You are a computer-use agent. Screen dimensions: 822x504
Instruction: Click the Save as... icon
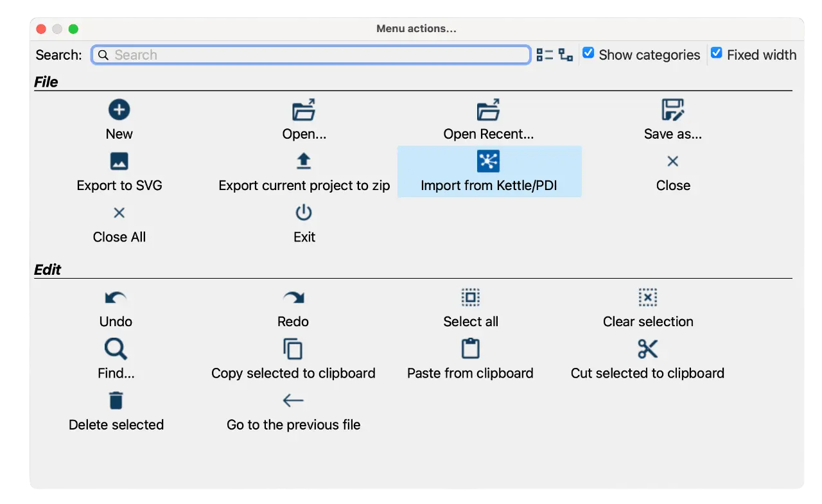(x=672, y=110)
